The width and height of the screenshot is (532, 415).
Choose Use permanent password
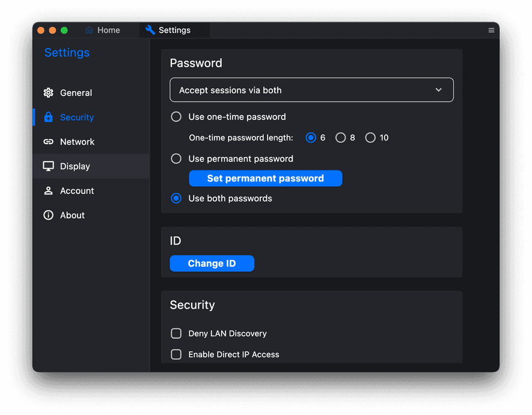point(176,159)
